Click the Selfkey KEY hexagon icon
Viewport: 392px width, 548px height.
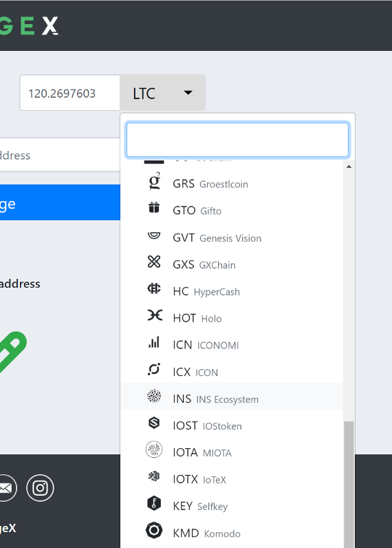pyautogui.click(x=154, y=503)
